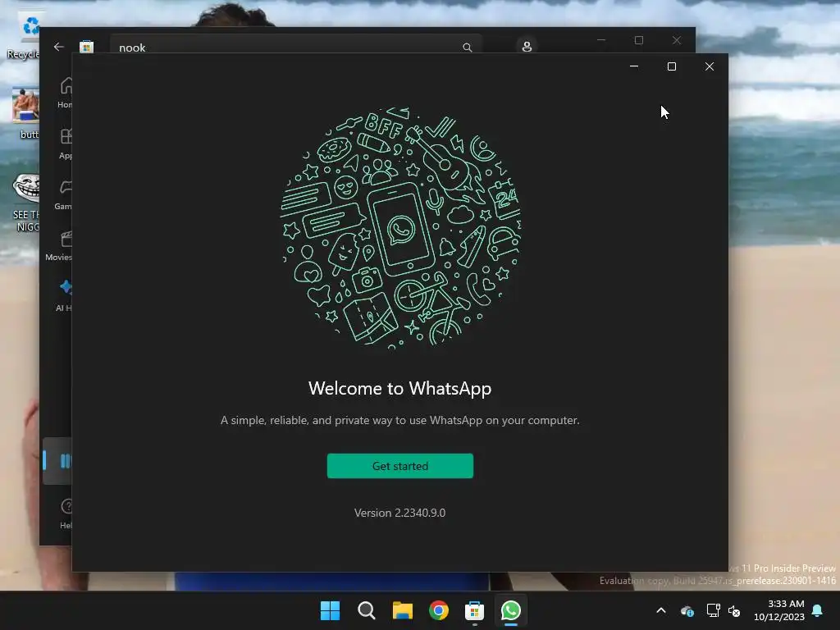
Task: Select the Recycle Bin desktop icon
Action: click(22, 35)
